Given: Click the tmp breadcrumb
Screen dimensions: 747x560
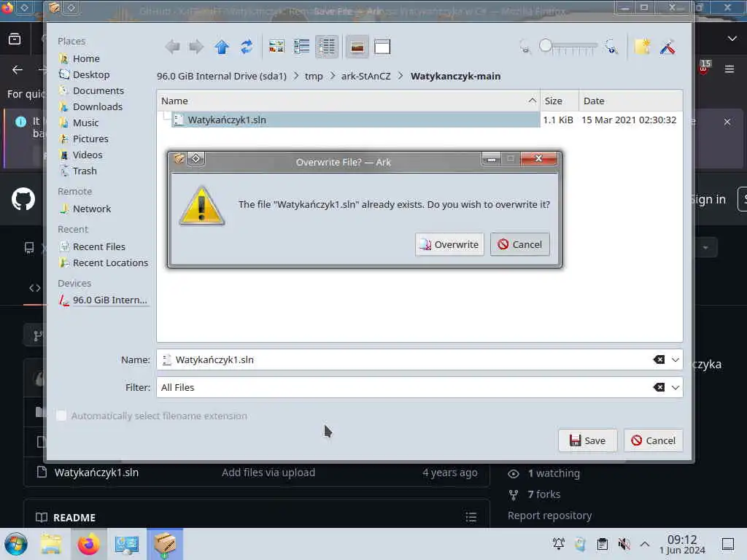Looking at the screenshot, I should click(x=314, y=76).
